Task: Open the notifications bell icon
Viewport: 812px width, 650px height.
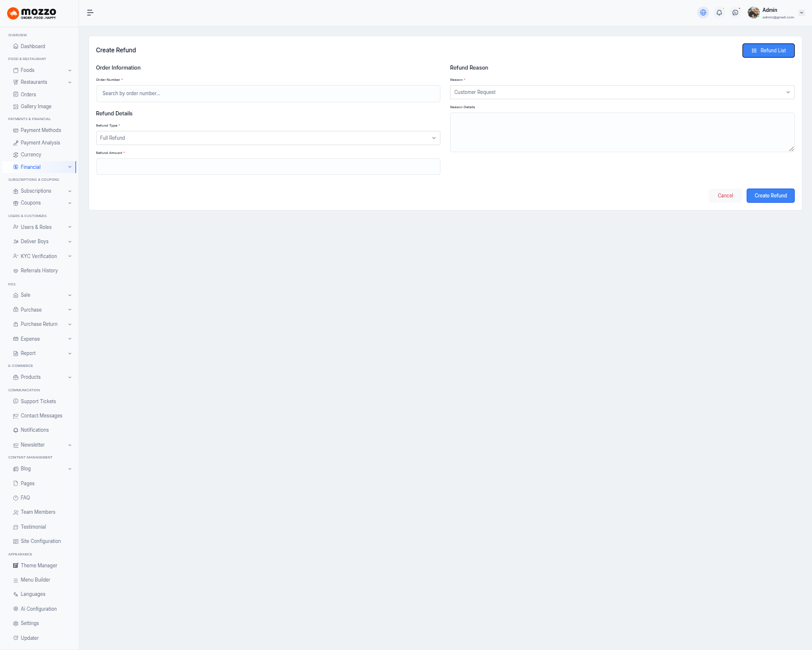Action: pos(719,12)
